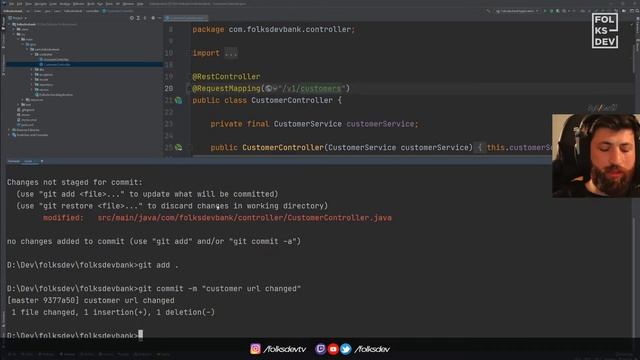Expand the External Libraries node
This screenshot has height=360, width=640.
click(x=9, y=130)
